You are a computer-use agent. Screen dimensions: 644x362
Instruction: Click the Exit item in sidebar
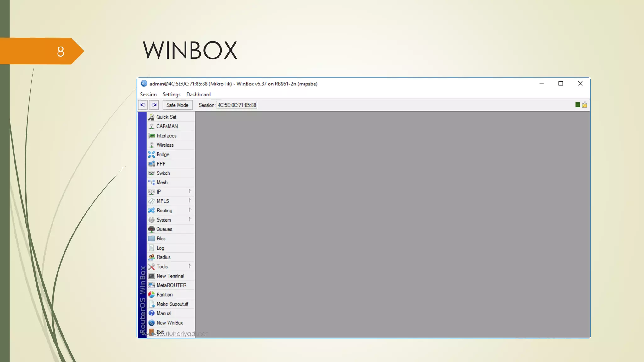pos(171,332)
